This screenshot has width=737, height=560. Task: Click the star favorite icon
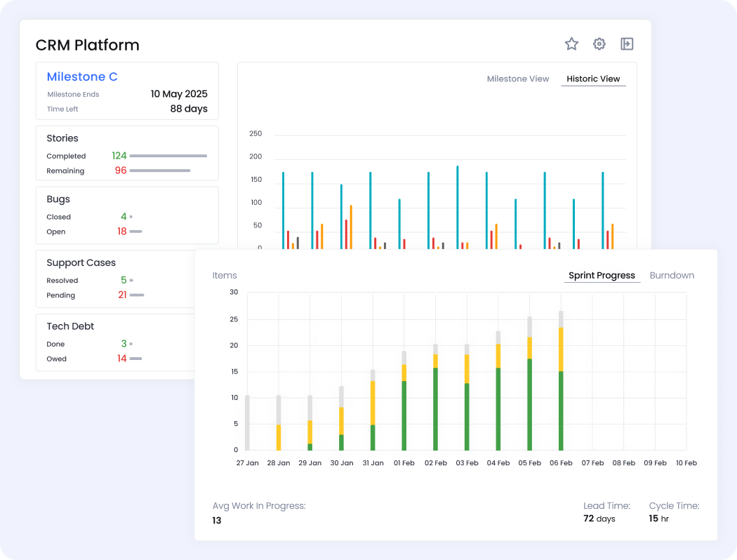tap(571, 44)
